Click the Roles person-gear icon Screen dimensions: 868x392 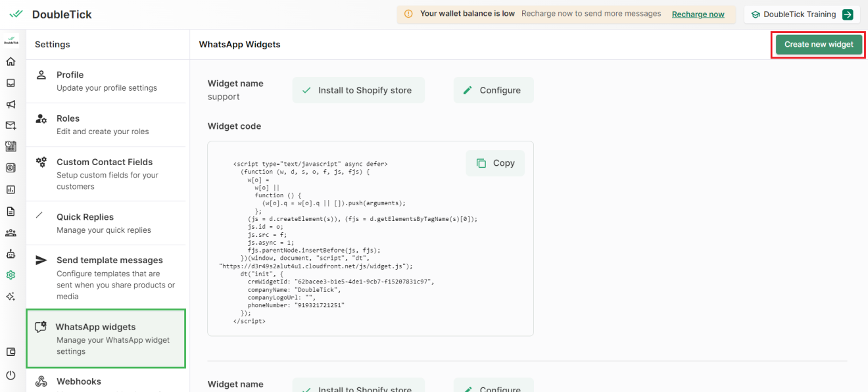coord(41,119)
